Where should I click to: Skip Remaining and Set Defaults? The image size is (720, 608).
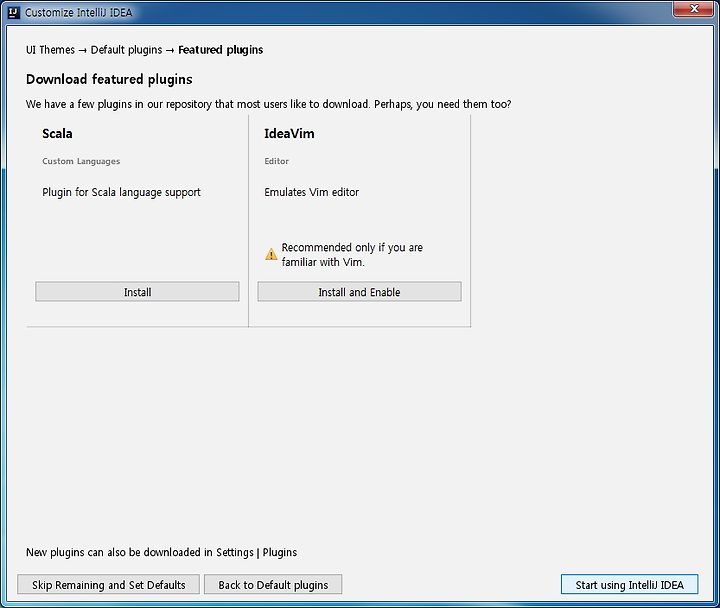108,585
